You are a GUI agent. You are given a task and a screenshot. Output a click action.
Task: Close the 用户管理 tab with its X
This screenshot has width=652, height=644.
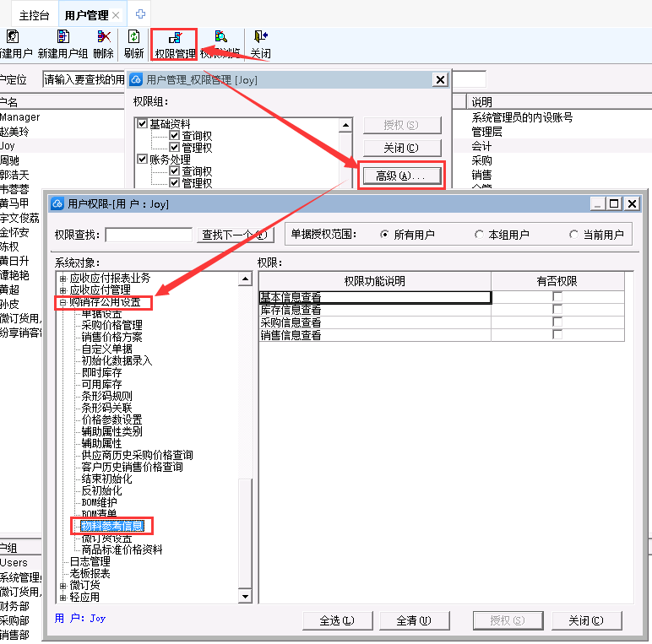pos(116,15)
